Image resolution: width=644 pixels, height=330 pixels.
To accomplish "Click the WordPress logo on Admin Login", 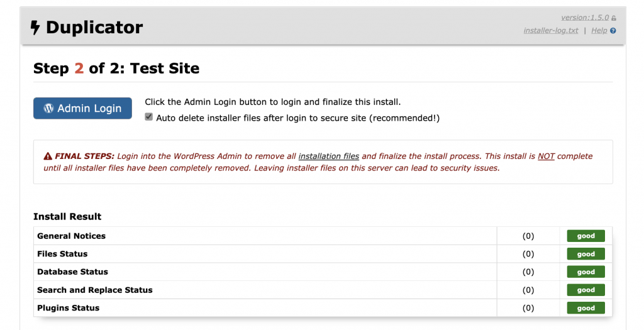I will point(49,108).
